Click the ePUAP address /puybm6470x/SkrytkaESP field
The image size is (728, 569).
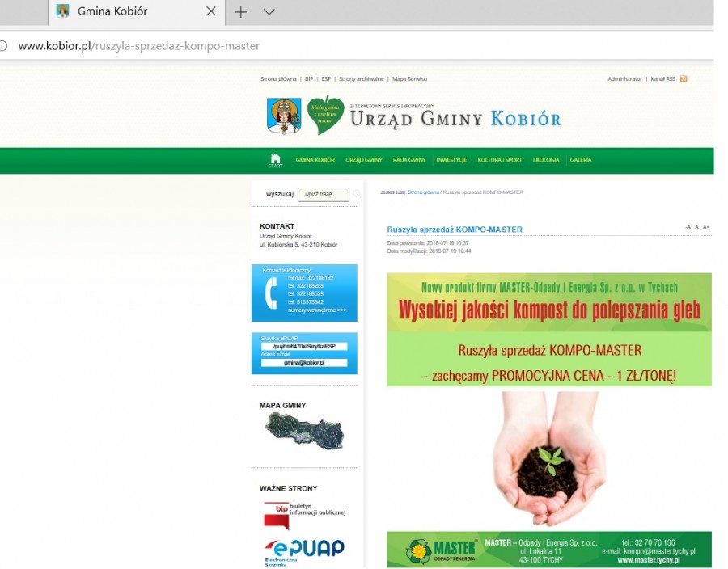(304, 347)
